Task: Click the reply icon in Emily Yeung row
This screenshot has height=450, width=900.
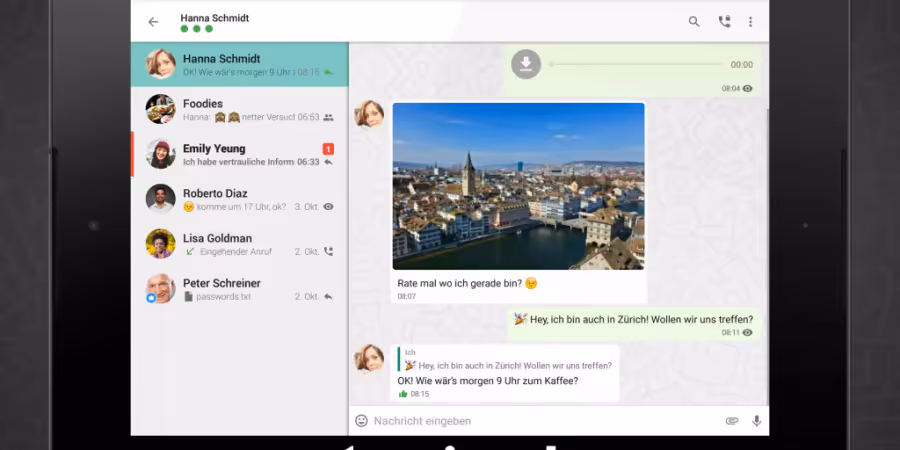Action: pos(328,162)
